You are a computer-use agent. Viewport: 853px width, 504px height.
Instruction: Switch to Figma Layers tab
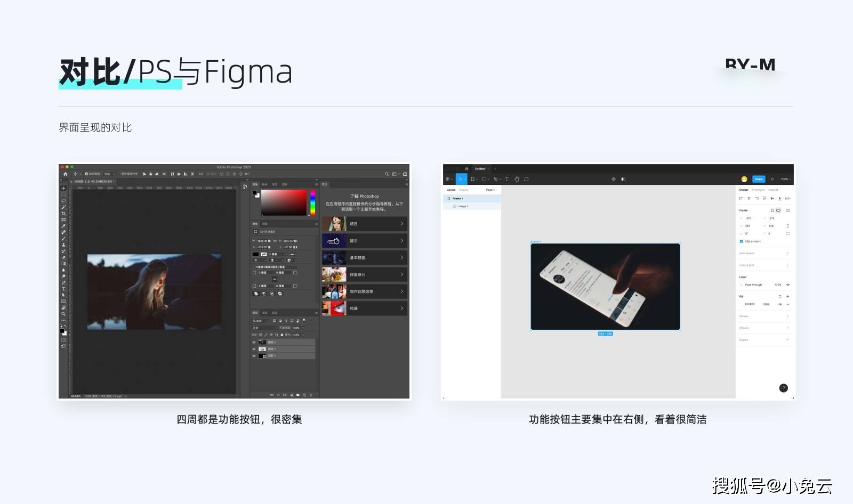[x=451, y=190]
